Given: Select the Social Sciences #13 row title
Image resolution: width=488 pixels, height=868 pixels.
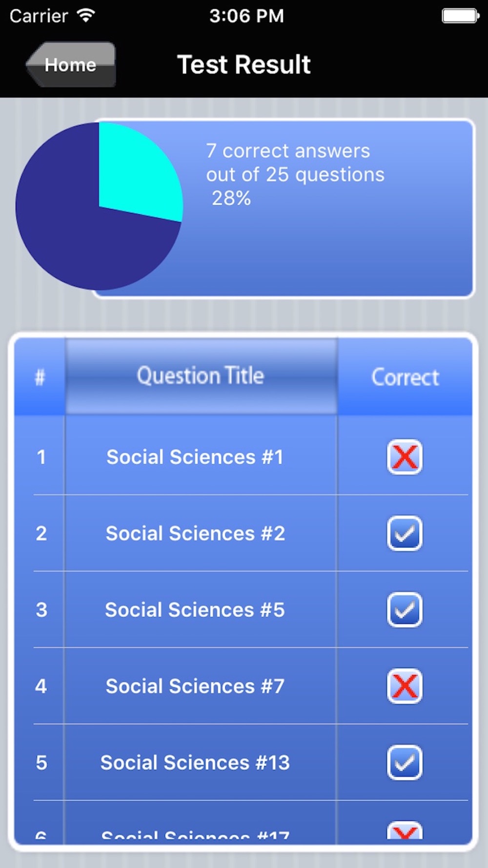Looking at the screenshot, I should pyautogui.click(x=195, y=763).
